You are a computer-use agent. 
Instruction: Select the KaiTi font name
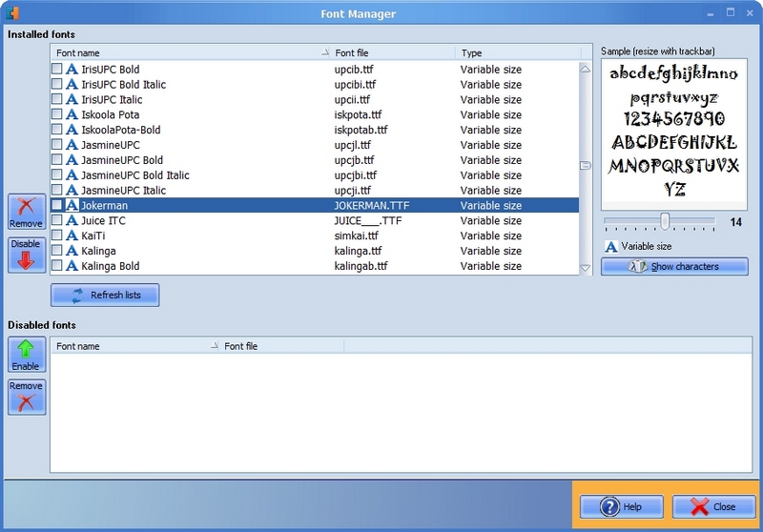pyautogui.click(x=93, y=235)
